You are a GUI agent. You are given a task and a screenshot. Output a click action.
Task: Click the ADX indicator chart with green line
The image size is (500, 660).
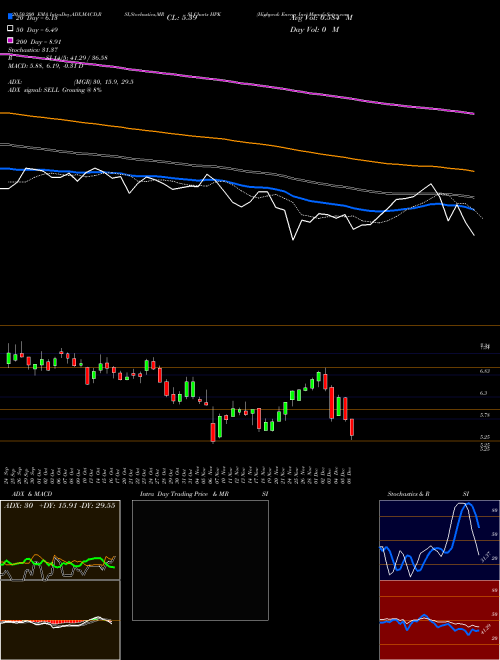click(x=60, y=540)
